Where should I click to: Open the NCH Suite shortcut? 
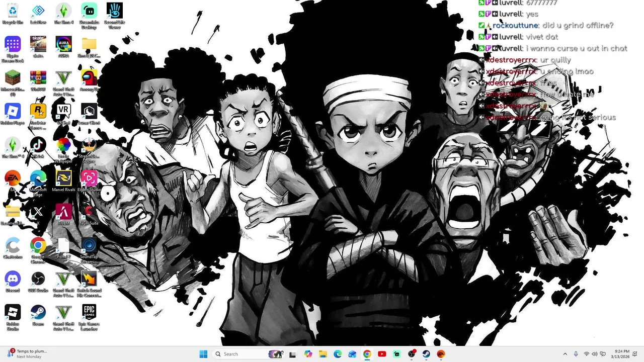point(89,214)
